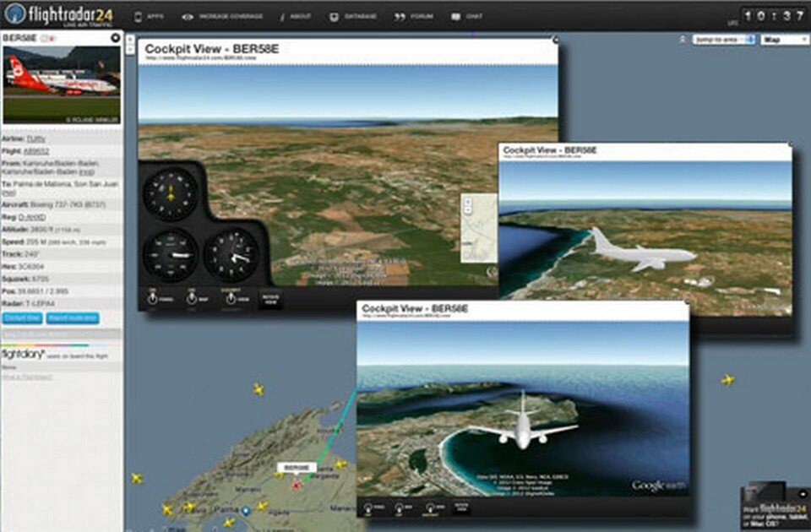Click the second blue button under Radar
Viewport: 811px width, 532px height.
[73, 318]
